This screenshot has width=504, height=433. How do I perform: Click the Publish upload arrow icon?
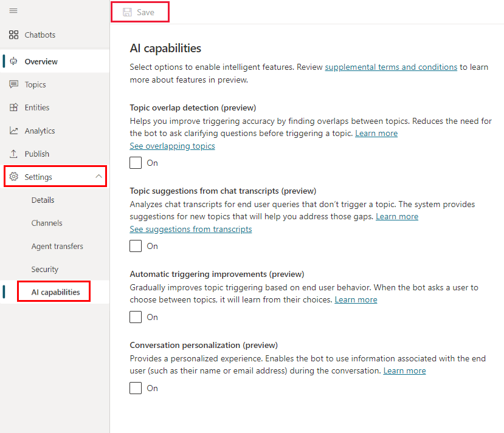coord(13,154)
